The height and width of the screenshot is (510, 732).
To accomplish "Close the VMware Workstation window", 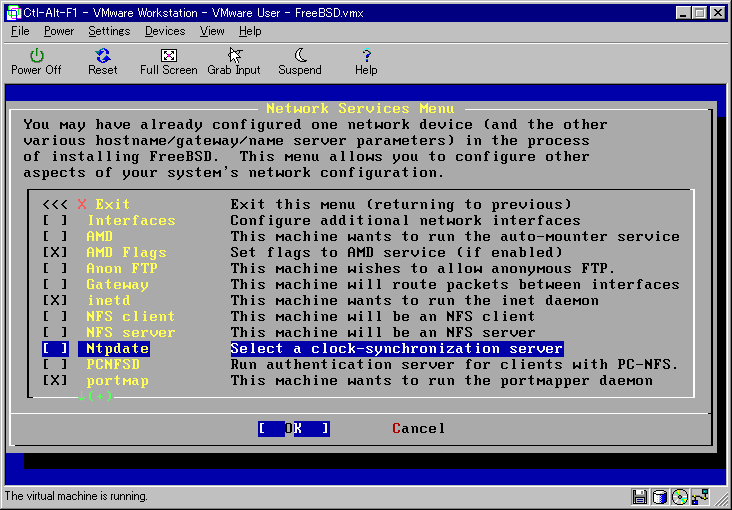I will 718,13.
